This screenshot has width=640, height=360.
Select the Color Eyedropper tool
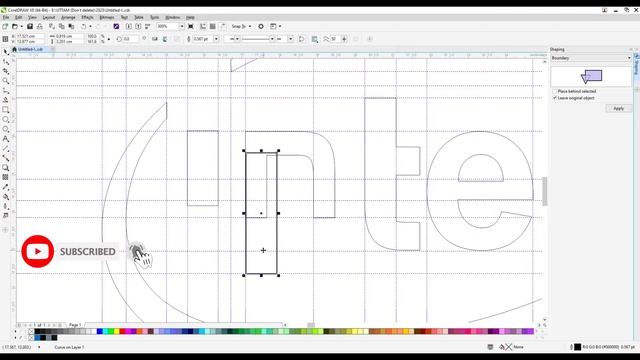6,187
